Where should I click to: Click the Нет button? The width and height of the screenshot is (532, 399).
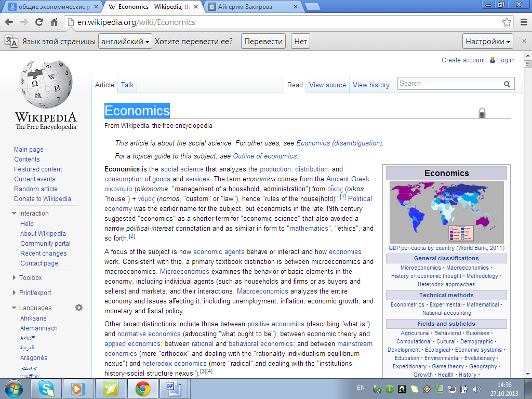coord(300,42)
